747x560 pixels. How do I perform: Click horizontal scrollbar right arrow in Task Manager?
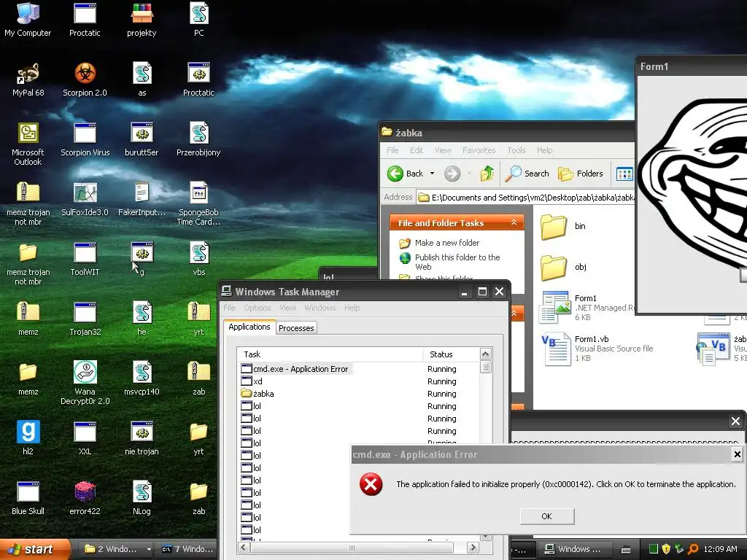(473, 547)
